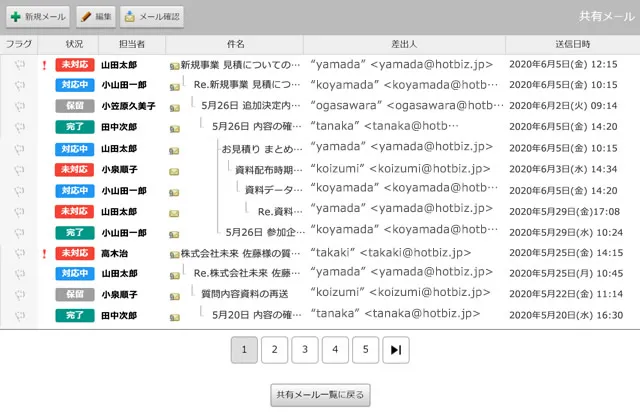Toggle flag on 資料データ row
This screenshot has width=640, height=419.
[20, 191]
